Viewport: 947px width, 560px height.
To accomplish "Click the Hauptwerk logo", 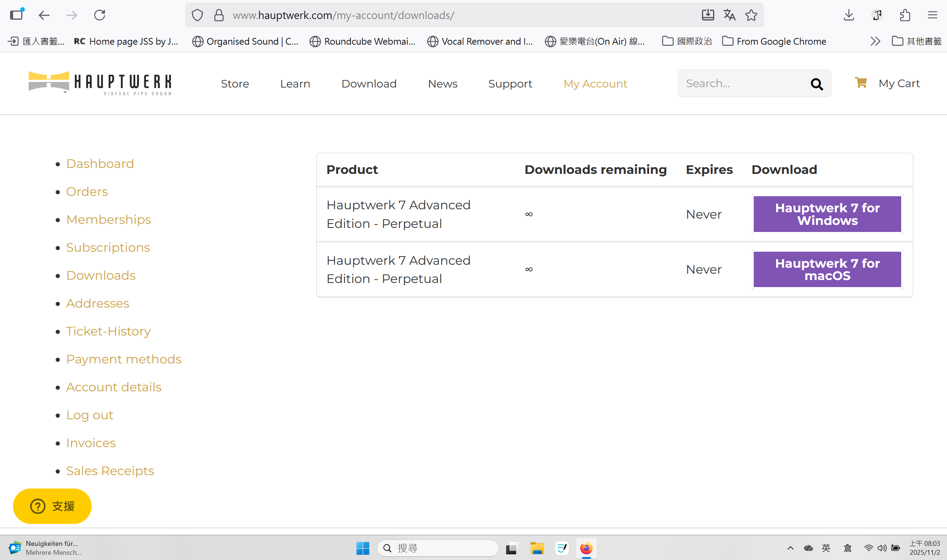I will (100, 83).
